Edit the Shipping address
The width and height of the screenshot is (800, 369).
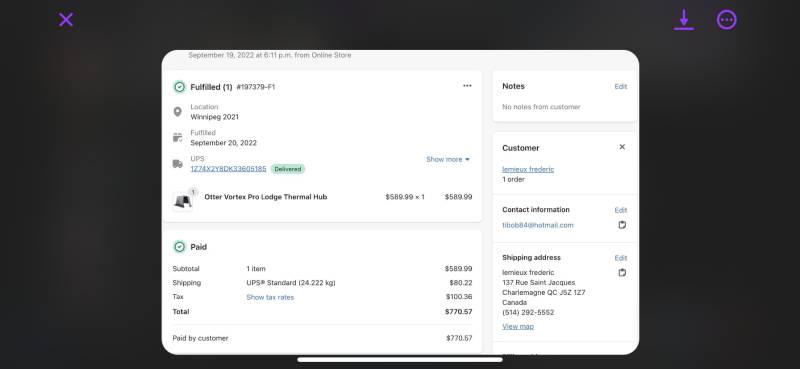(x=620, y=258)
